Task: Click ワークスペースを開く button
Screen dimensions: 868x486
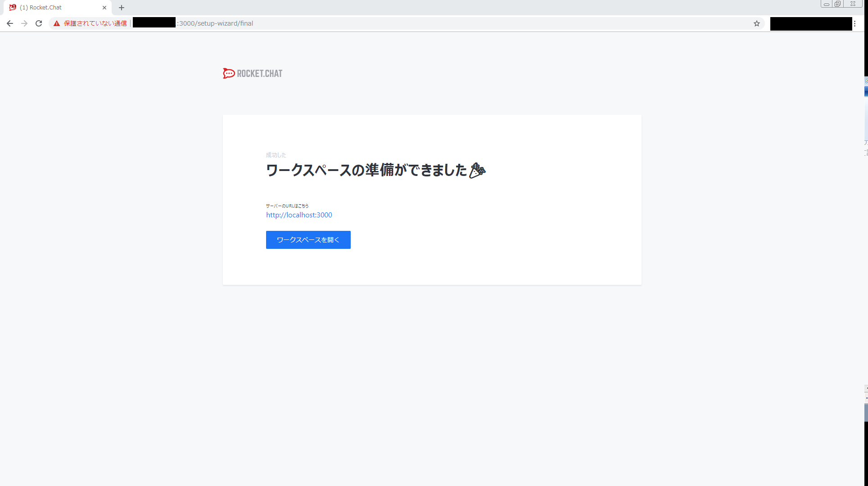Action: pyautogui.click(x=308, y=240)
